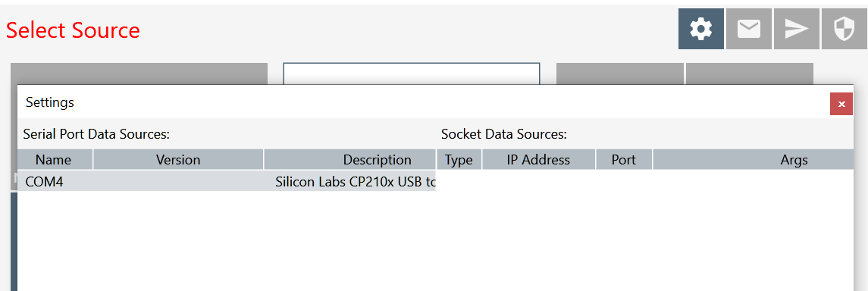The height and width of the screenshot is (291, 868).
Task: Click the IP Address column header
Action: tap(539, 160)
